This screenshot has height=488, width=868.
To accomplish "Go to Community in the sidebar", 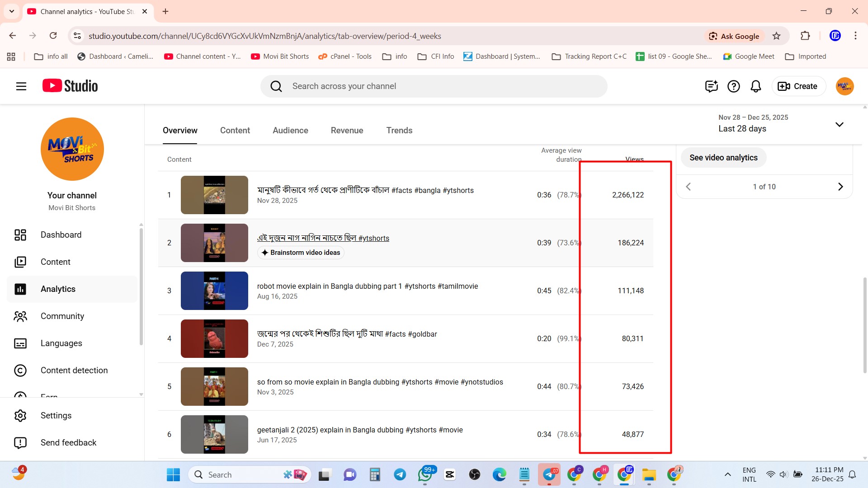I will coord(62,316).
